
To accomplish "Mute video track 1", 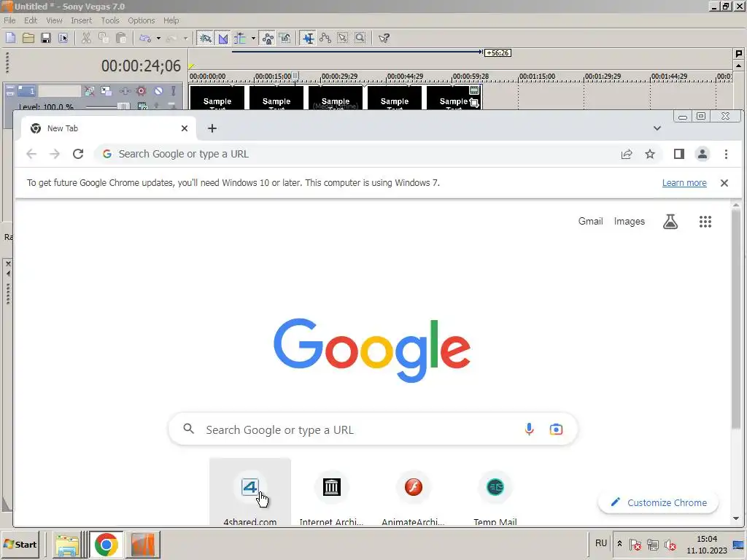I will click(158, 90).
